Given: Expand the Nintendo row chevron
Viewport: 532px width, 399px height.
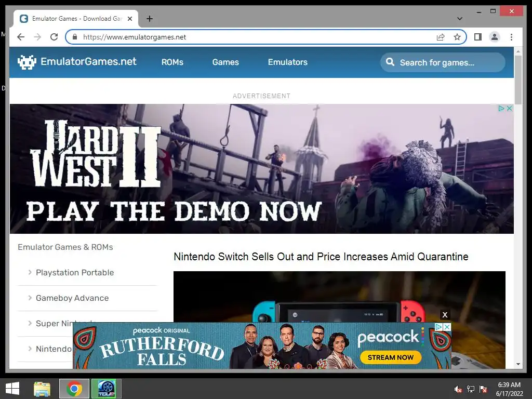Looking at the screenshot, I should (30, 349).
